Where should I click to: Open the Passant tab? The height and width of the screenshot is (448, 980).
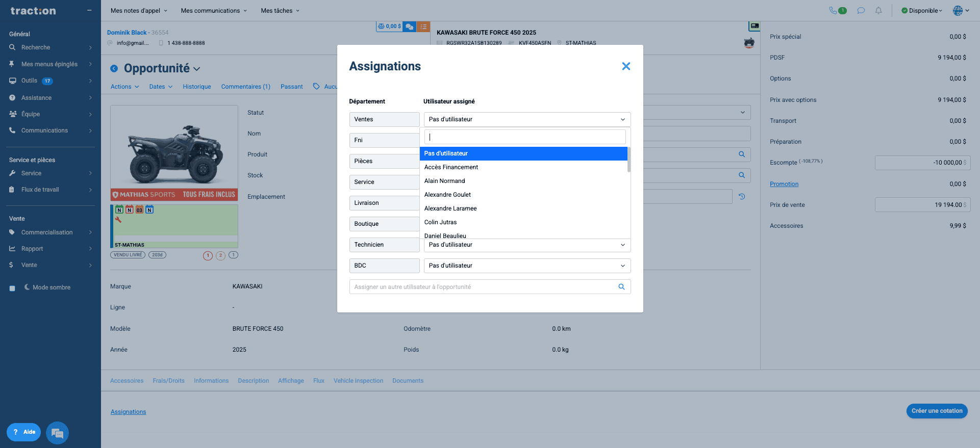coord(292,87)
